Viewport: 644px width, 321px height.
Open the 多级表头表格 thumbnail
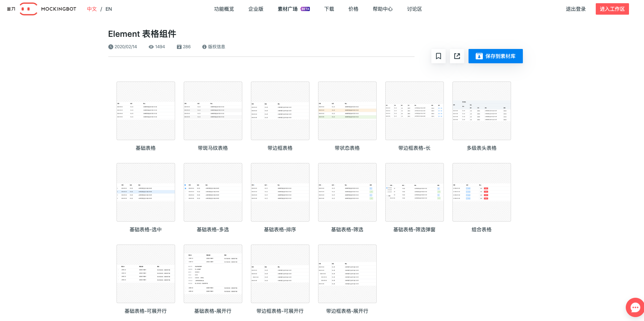482,111
